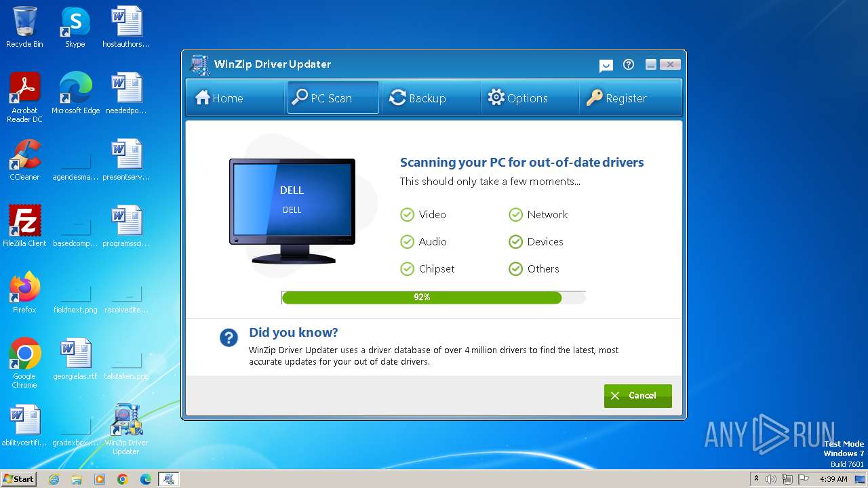Go to the Options tab
The height and width of the screenshot is (488, 868).
(x=529, y=98)
